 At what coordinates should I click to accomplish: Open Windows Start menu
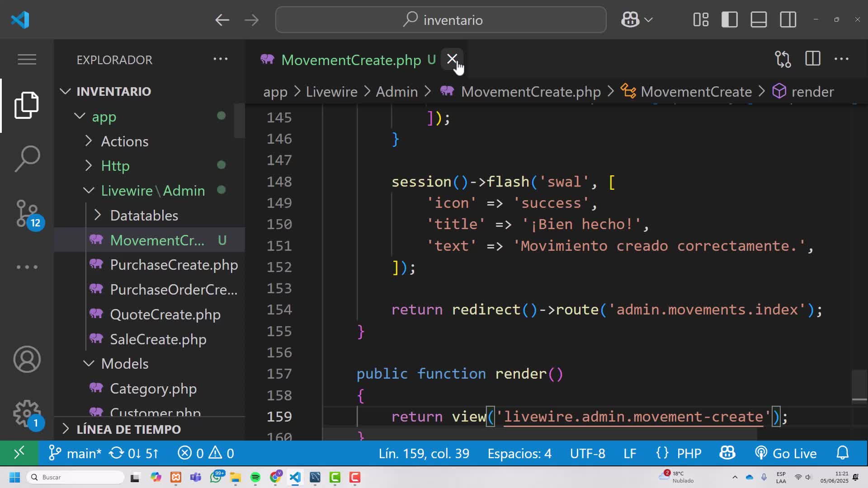[x=14, y=477]
